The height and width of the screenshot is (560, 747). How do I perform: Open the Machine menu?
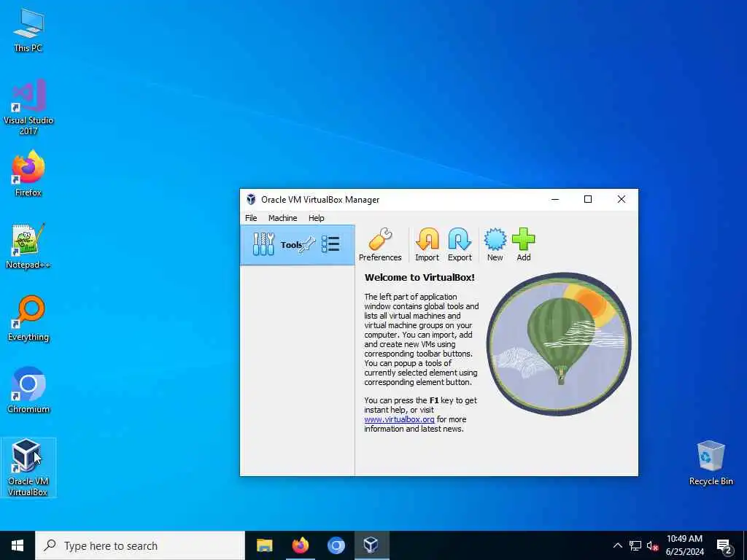click(x=282, y=217)
